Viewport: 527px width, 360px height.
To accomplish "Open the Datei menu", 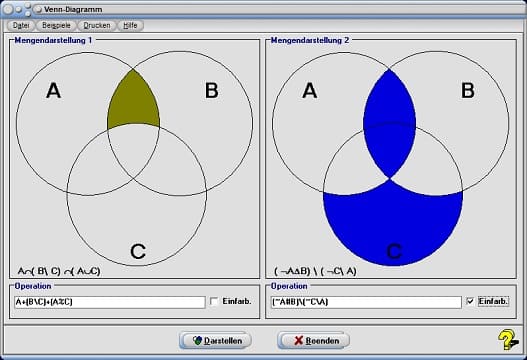I will (x=21, y=25).
